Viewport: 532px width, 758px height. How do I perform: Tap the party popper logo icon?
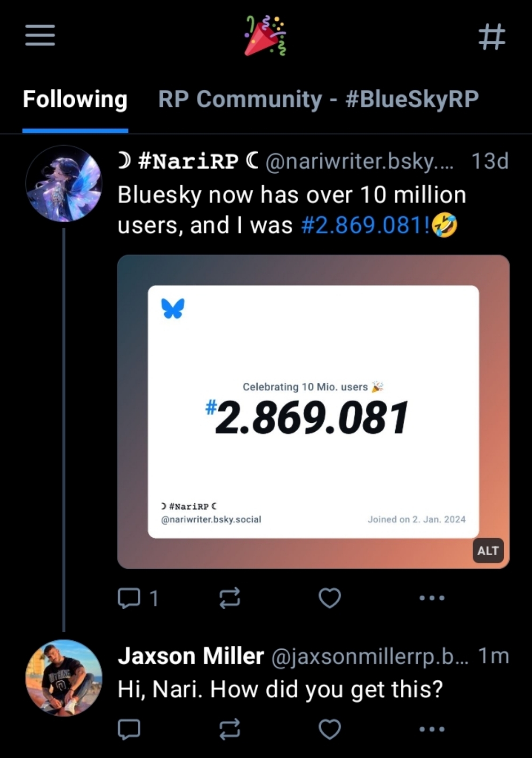tap(265, 36)
